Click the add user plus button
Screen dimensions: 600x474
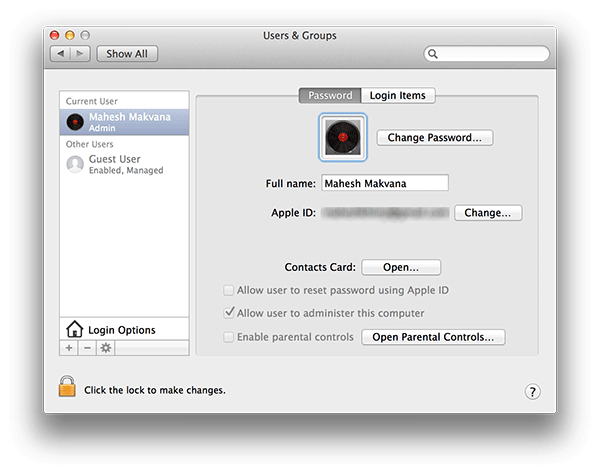point(69,348)
